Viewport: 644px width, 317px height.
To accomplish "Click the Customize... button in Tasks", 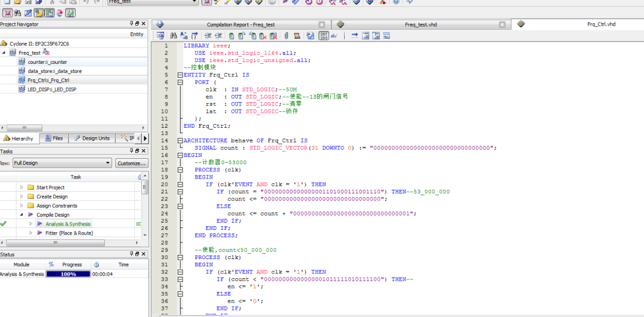I will pos(131,163).
